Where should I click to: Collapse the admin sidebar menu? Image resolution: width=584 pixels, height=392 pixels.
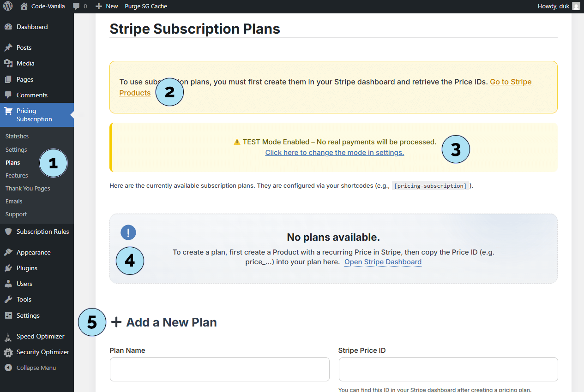click(x=30, y=368)
